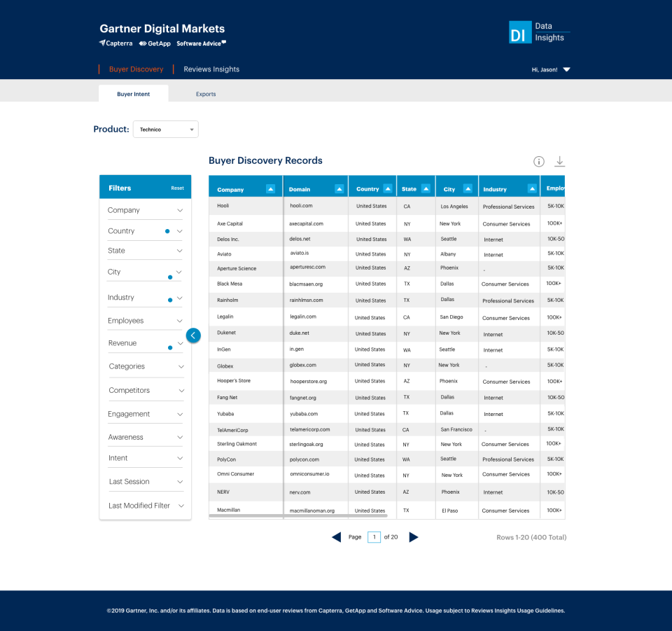Collapse the Filters panel using the blue chevron
The image size is (672, 631).
(193, 335)
